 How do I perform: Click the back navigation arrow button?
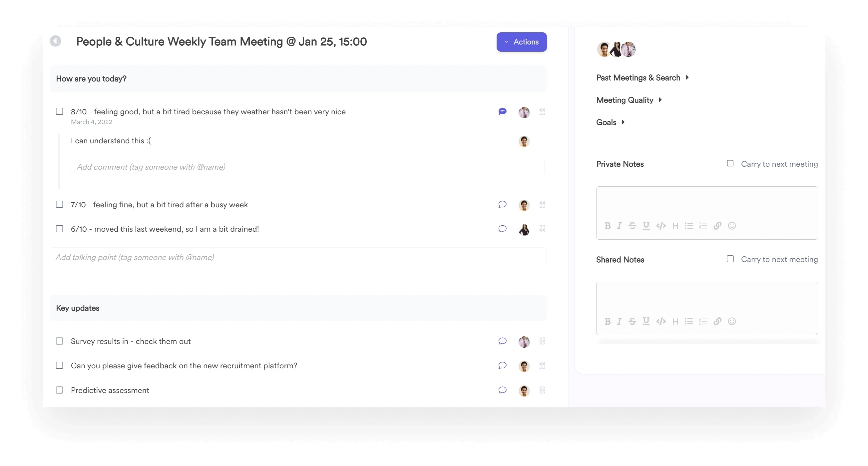pos(56,41)
